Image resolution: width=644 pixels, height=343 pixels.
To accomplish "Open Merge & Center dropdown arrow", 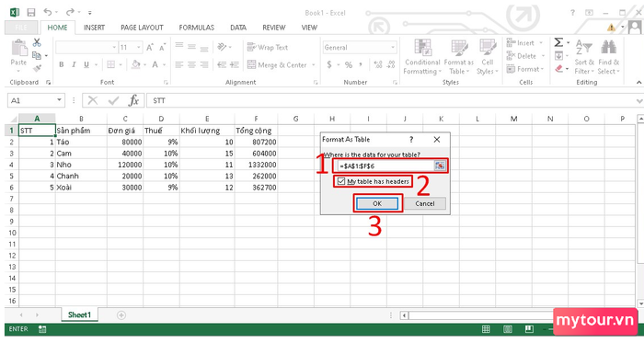I will [x=314, y=64].
